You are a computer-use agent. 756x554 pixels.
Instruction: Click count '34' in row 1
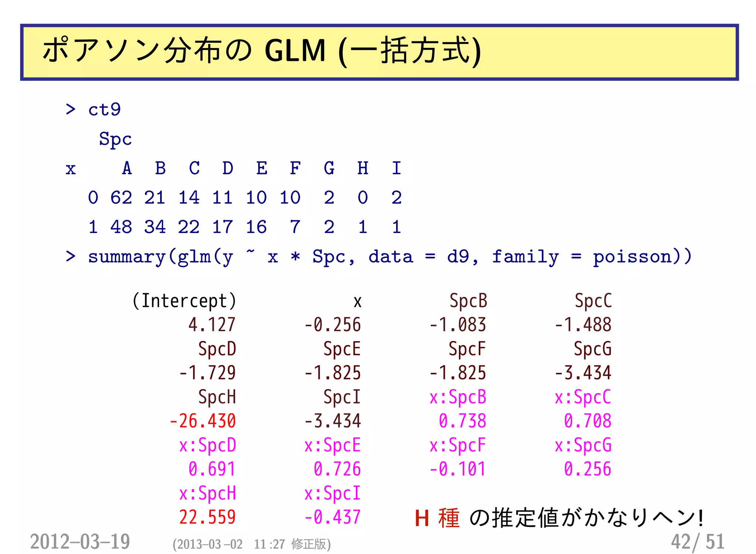click(x=155, y=227)
